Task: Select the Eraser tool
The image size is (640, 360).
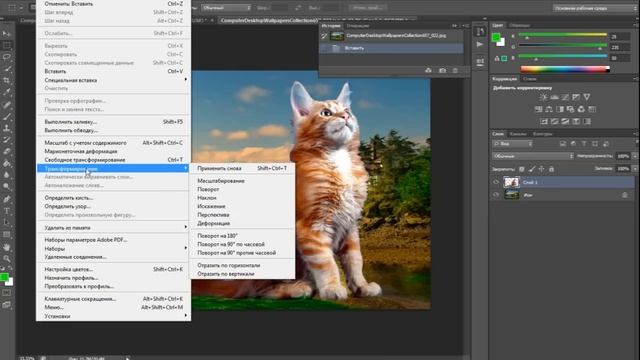Action: point(7,151)
